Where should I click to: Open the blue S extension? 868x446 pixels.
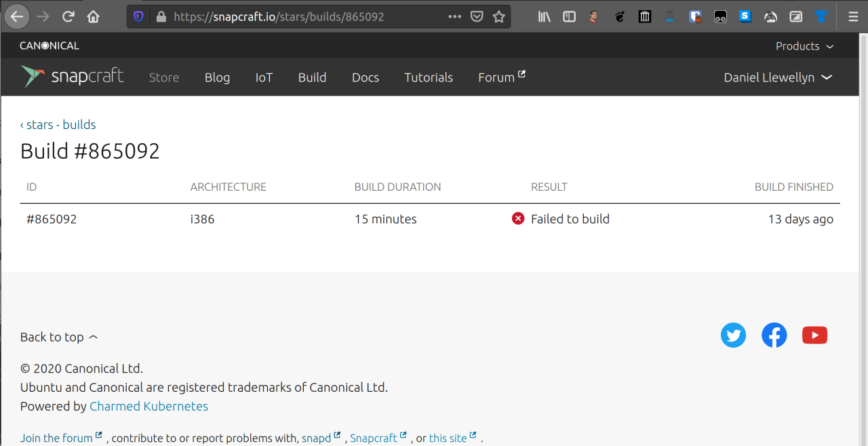[x=745, y=16]
